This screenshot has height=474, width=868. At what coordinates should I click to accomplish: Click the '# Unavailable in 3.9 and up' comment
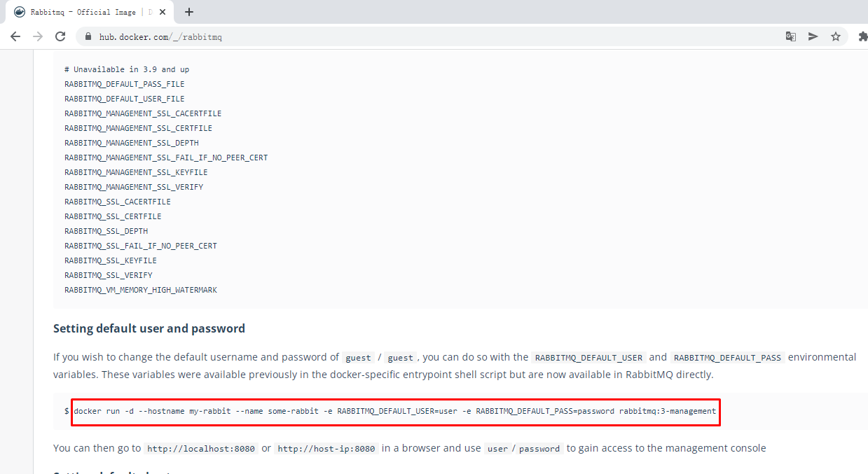click(127, 69)
